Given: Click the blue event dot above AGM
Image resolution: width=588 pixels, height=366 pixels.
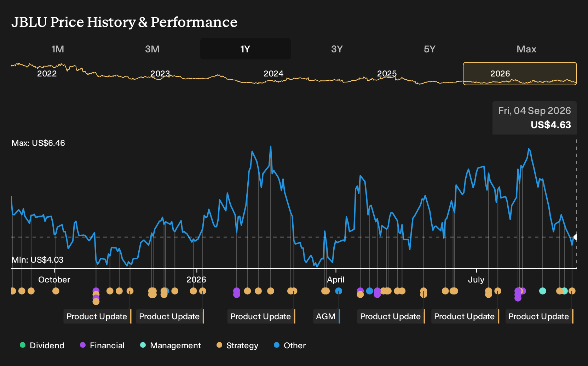Looking at the screenshot, I should pos(339,291).
